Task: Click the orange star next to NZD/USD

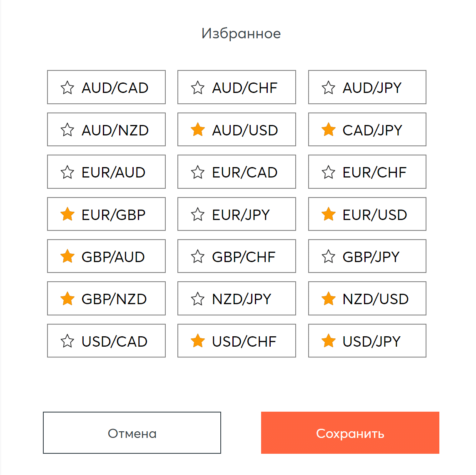Action: [x=328, y=299]
